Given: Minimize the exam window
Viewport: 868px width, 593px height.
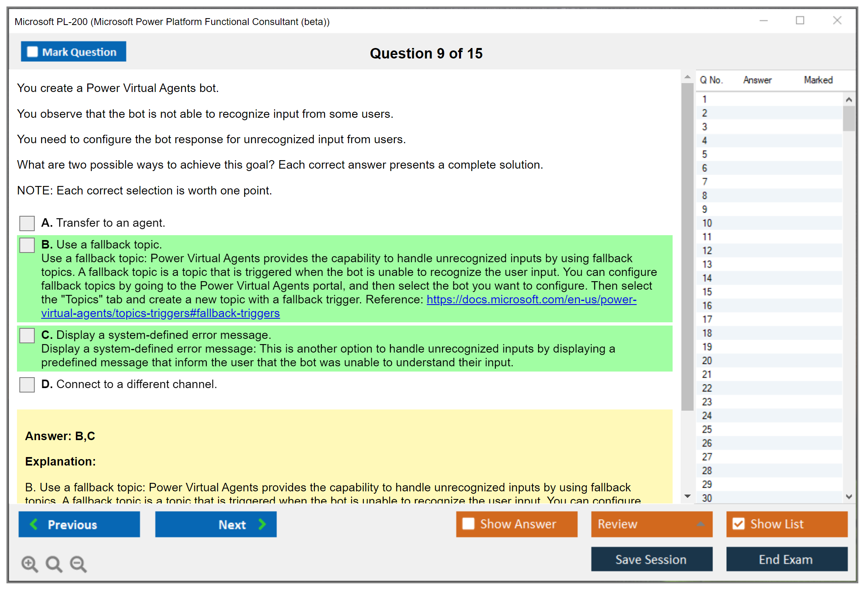Looking at the screenshot, I should pyautogui.click(x=763, y=21).
